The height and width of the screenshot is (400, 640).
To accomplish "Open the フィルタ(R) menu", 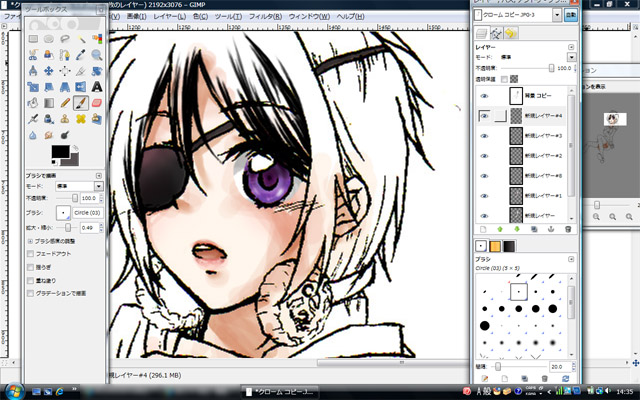I will [265, 17].
